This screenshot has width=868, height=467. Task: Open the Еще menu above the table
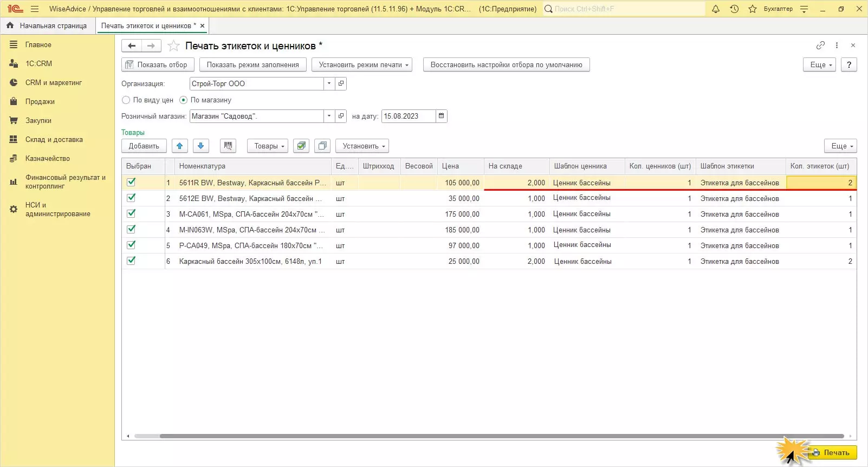pos(840,146)
